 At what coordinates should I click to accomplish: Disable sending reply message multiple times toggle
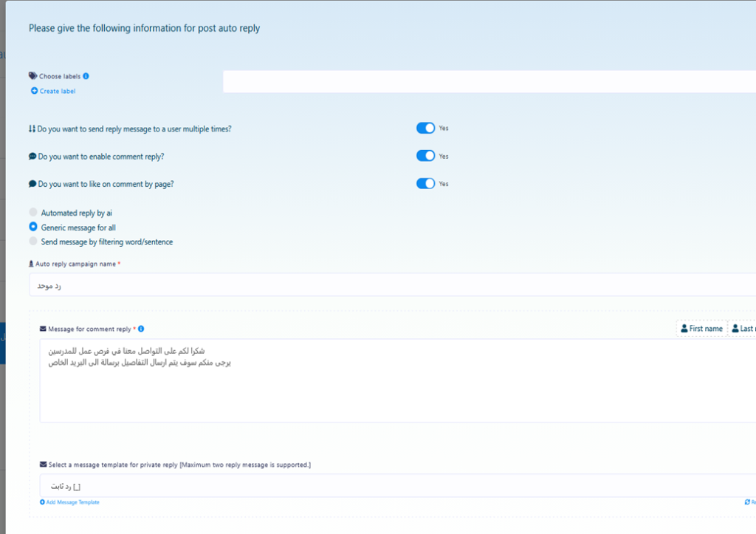click(425, 129)
